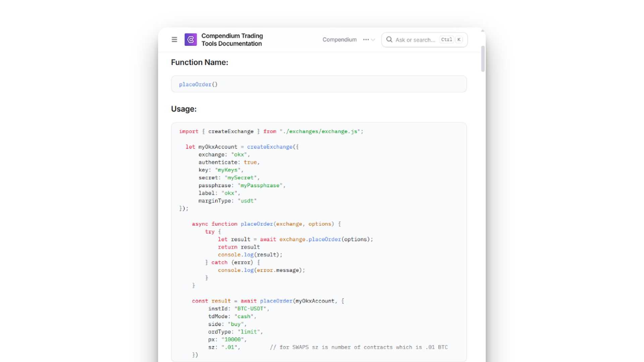The image size is (644, 362).
Task: Click the Ctrl keyboard shortcut badge
Action: click(x=446, y=40)
